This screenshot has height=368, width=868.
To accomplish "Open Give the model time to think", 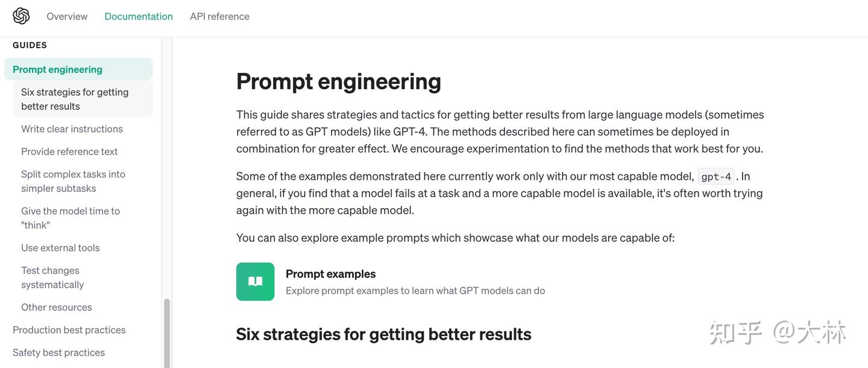I will coord(70,218).
